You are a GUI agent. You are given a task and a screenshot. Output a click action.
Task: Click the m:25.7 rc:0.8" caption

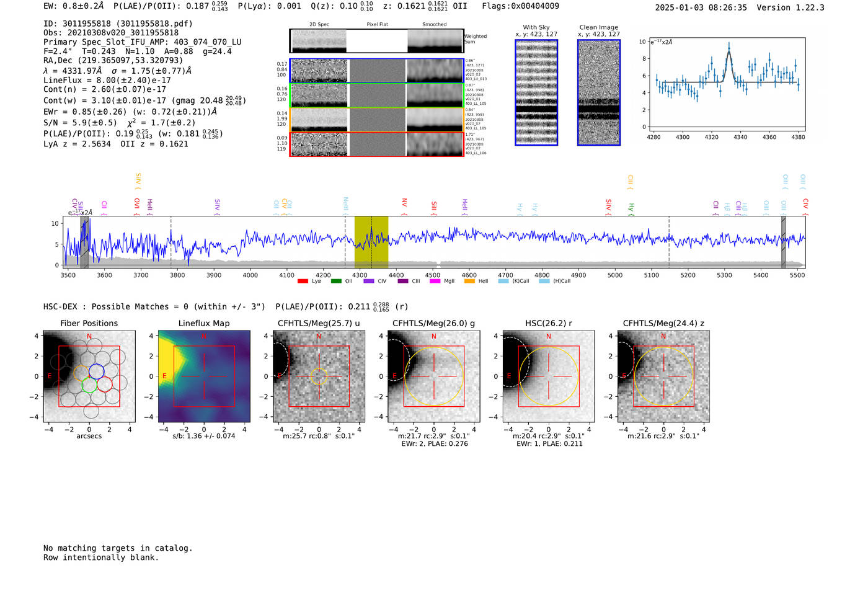(x=319, y=436)
